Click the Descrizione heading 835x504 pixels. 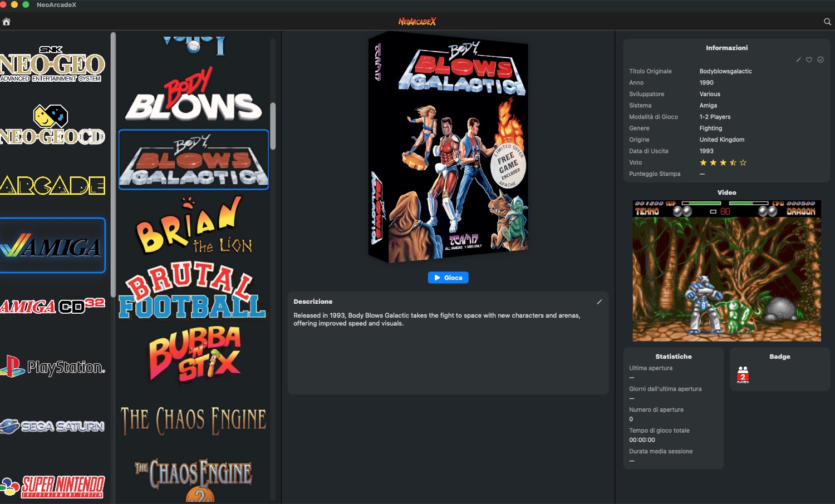(313, 302)
